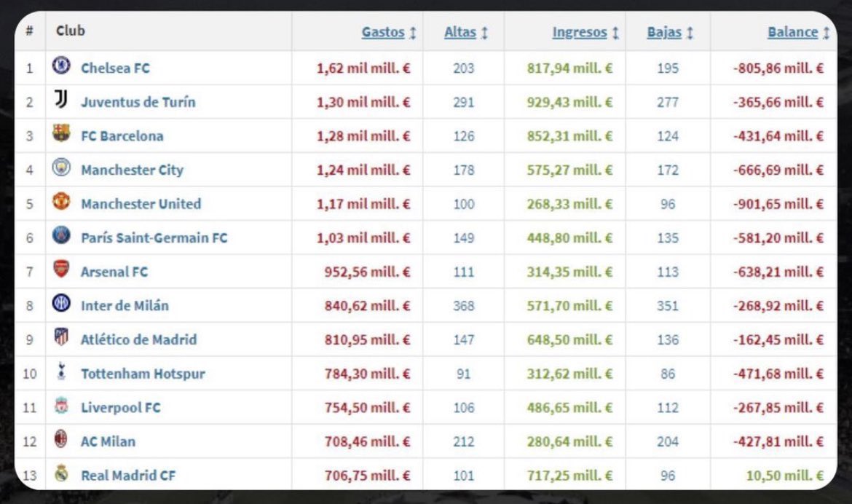The width and height of the screenshot is (852, 504).
Task: Select Chelsea balance -805,86 mill. €
Action: 778,68
